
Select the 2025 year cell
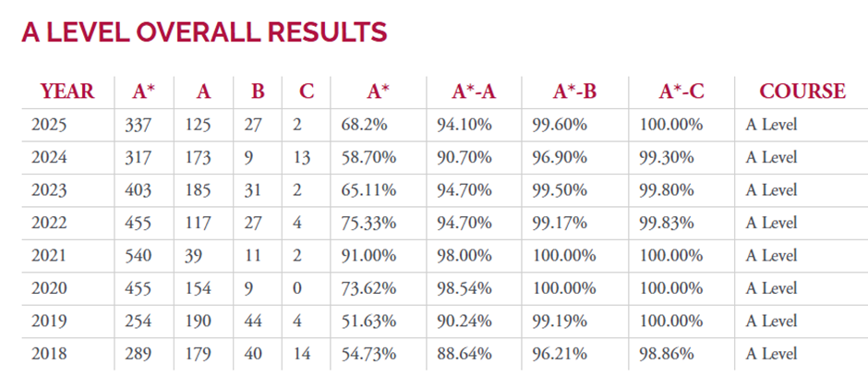coord(49,125)
